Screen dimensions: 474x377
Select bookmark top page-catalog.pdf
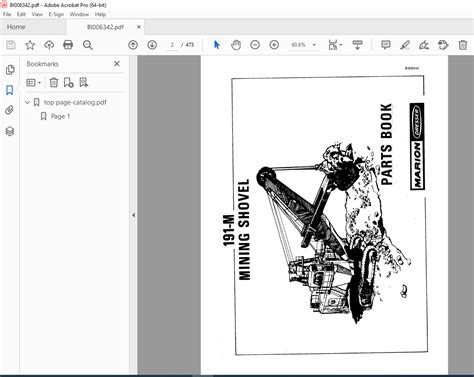coord(75,102)
